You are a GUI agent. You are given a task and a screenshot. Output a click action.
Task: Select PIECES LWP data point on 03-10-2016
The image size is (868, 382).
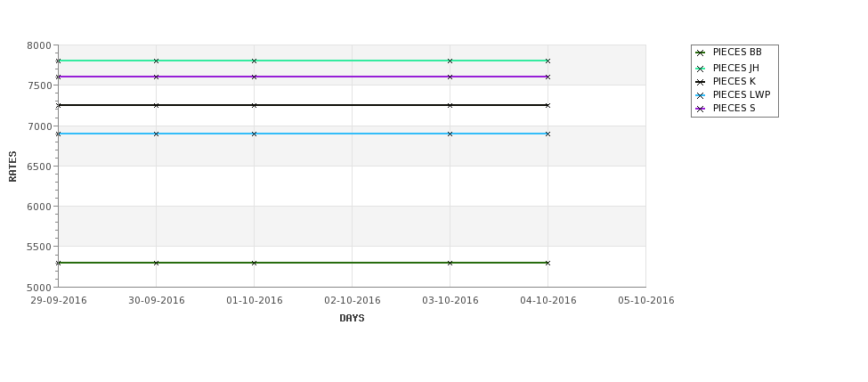click(450, 134)
